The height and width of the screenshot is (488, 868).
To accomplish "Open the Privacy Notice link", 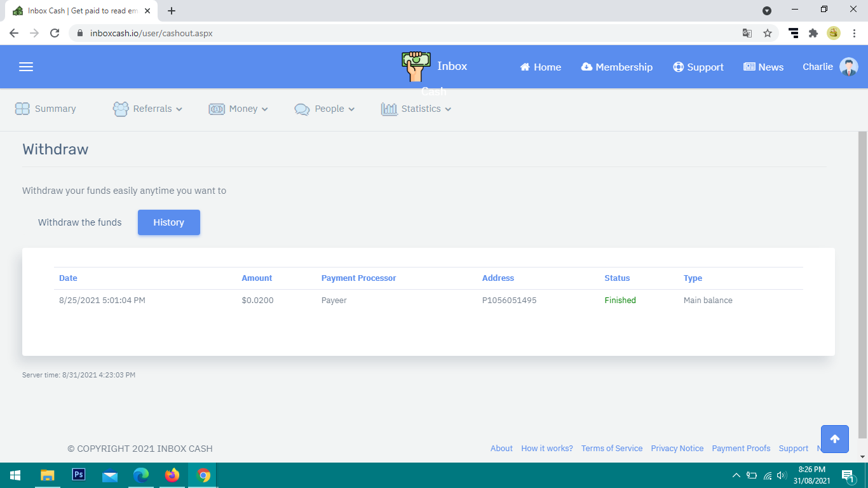I will pyautogui.click(x=677, y=448).
